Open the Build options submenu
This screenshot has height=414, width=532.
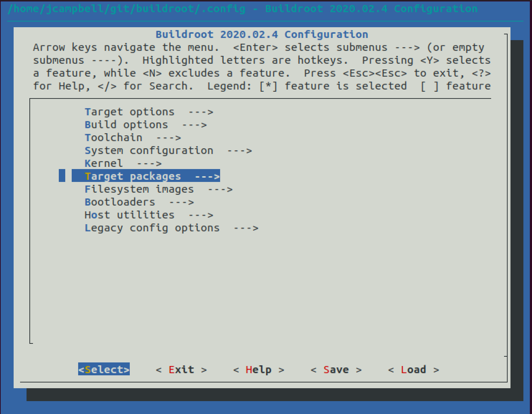pyautogui.click(x=146, y=125)
